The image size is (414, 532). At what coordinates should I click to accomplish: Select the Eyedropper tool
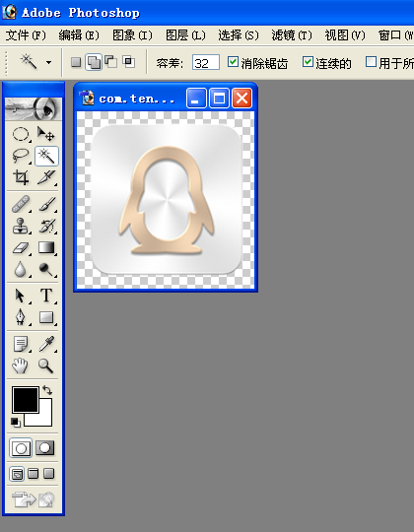[x=46, y=344]
